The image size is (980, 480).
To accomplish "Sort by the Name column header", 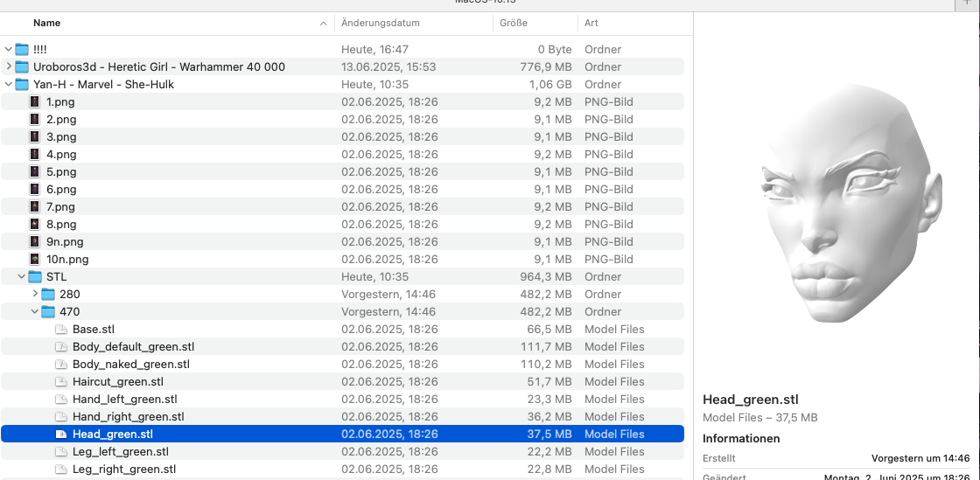I will [x=47, y=23].
